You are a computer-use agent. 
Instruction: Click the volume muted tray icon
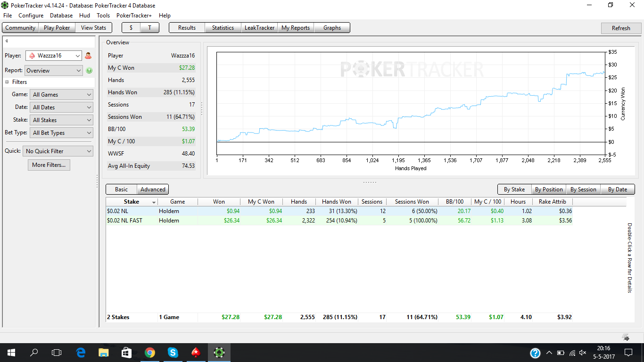pyautogui.click(x=583, y=353)
